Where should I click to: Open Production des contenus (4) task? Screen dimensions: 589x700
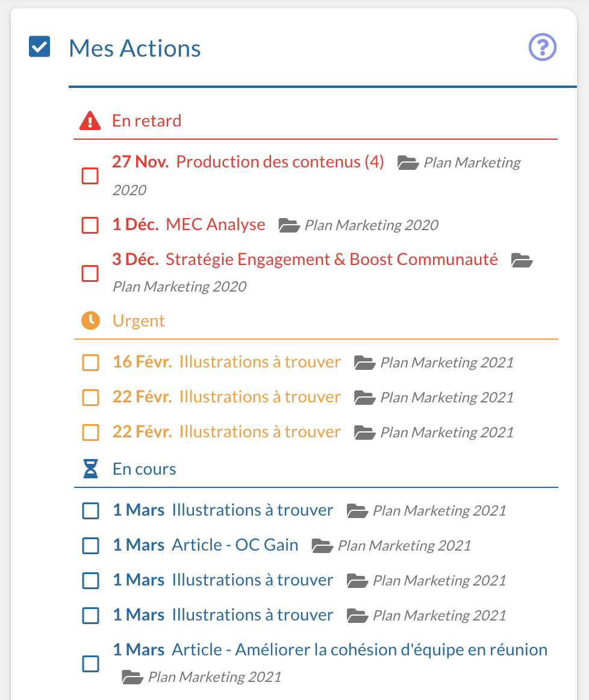pos(280,162)
